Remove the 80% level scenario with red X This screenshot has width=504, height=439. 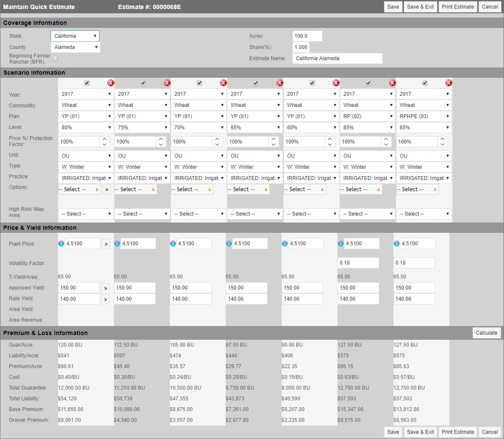click(x=111, y=83)
